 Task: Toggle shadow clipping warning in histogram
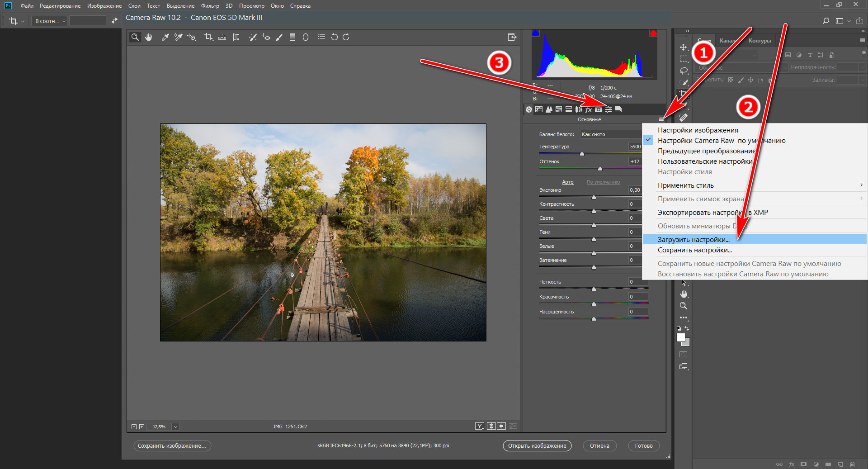tap(536, 33)
